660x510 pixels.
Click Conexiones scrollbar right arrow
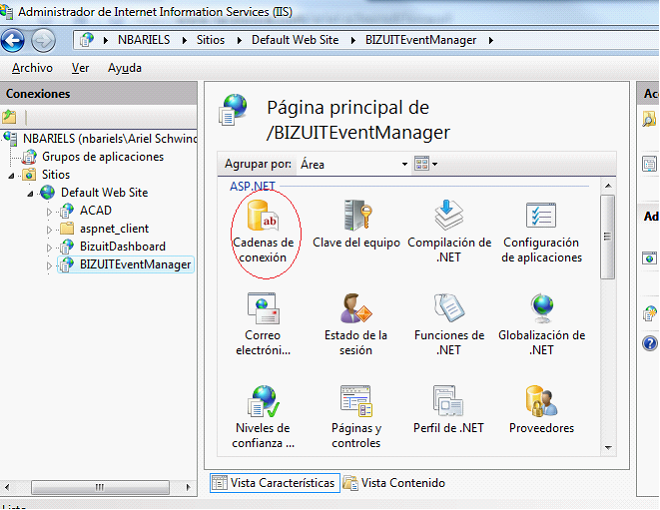pyautogui.click(x=188, y=487)
